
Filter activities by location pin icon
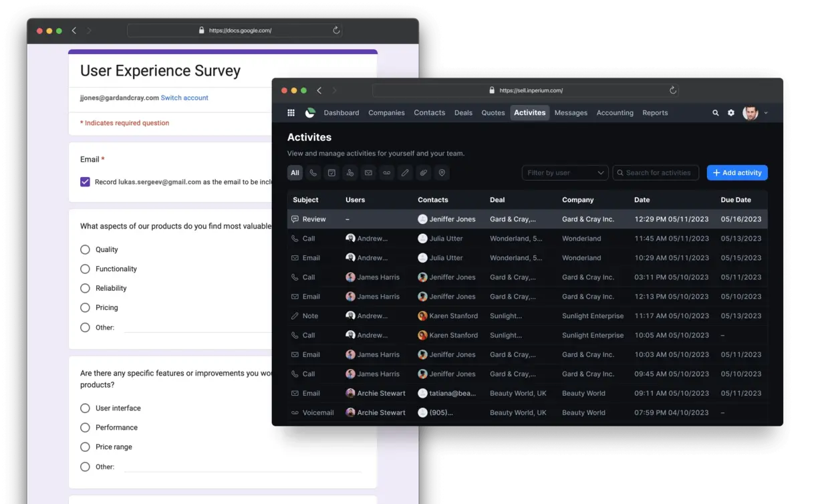(x=442, y=173)
